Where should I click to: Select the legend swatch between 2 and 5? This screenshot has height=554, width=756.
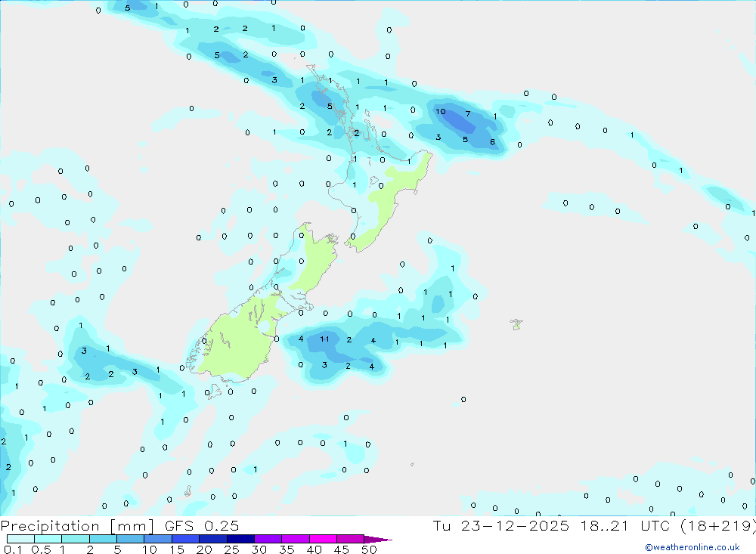(x=103, y=539)
